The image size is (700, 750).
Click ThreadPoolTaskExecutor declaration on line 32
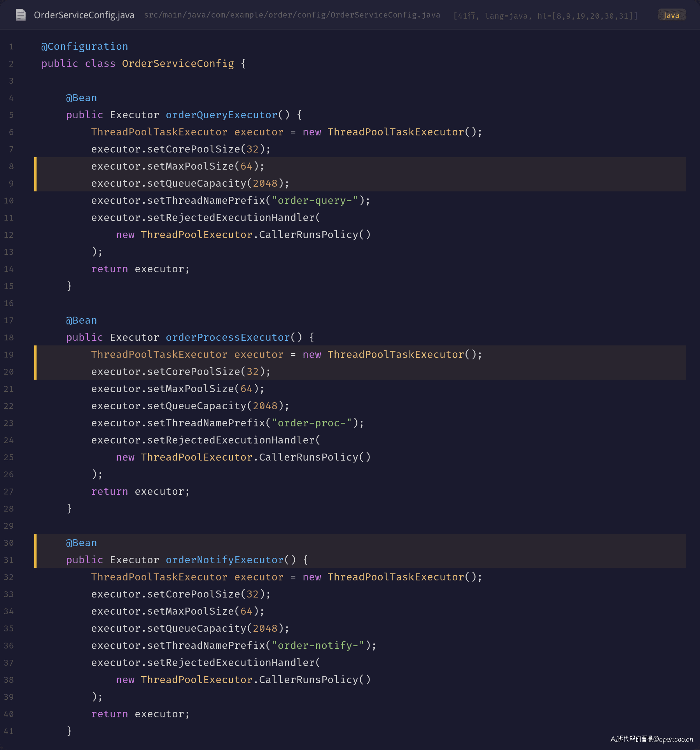point(159,577)
